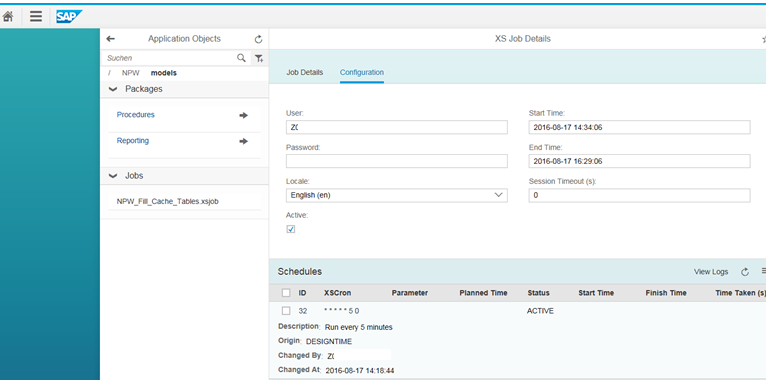Collapse the Packages section
Viewport: 769px width, 381px height.
[x=113, y=89]
